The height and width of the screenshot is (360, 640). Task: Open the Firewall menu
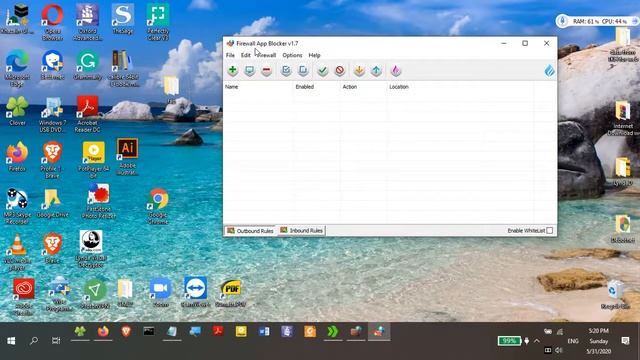[x=266, y=55]
